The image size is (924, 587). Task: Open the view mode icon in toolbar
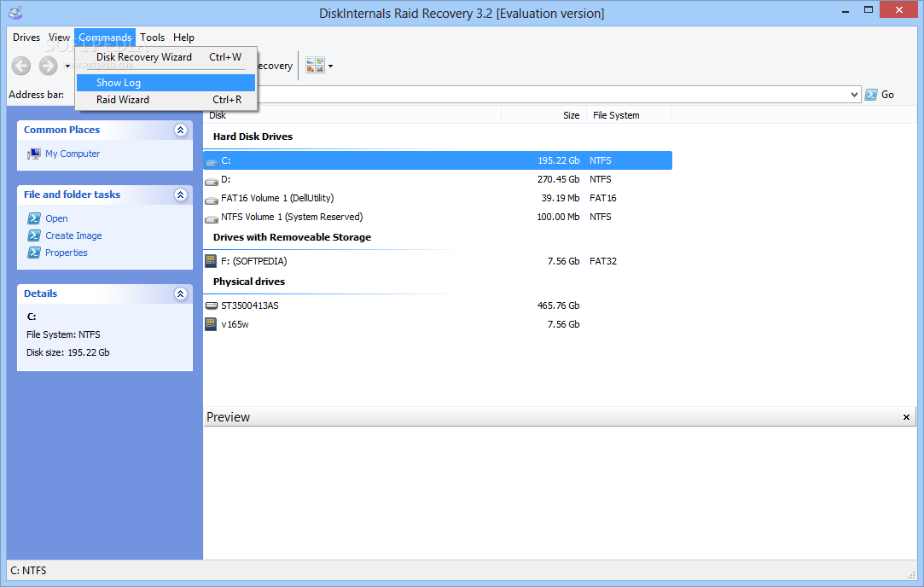click(316, 66)
